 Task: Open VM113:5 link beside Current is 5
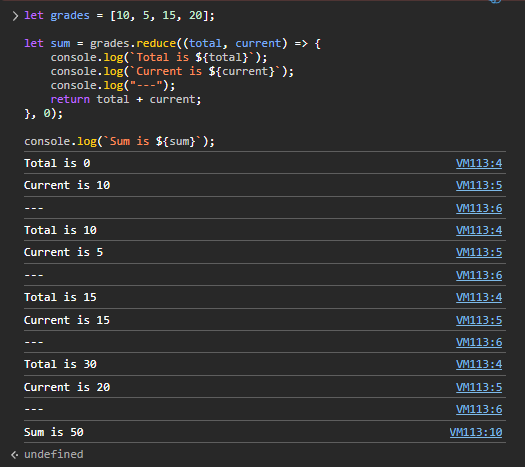[479, 252]
